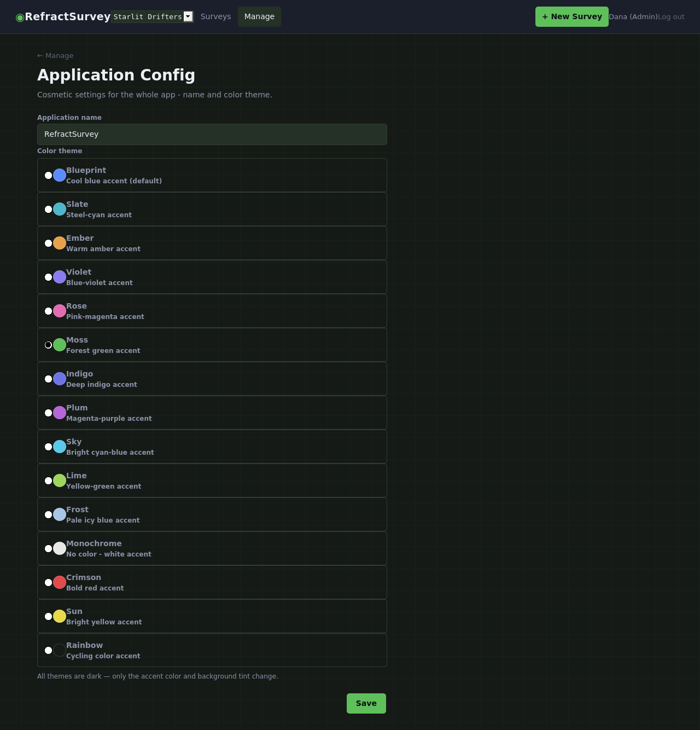This screenshot has width=700, height=730.
Task: Select the Rose theme radio button
Action: pos(48,311)
